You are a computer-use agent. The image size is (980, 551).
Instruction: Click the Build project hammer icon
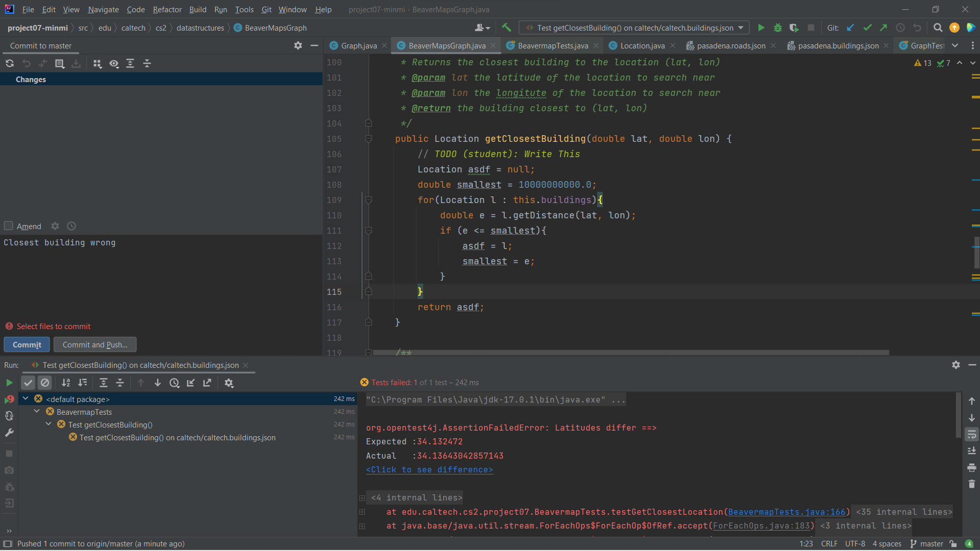click(506, 28)
